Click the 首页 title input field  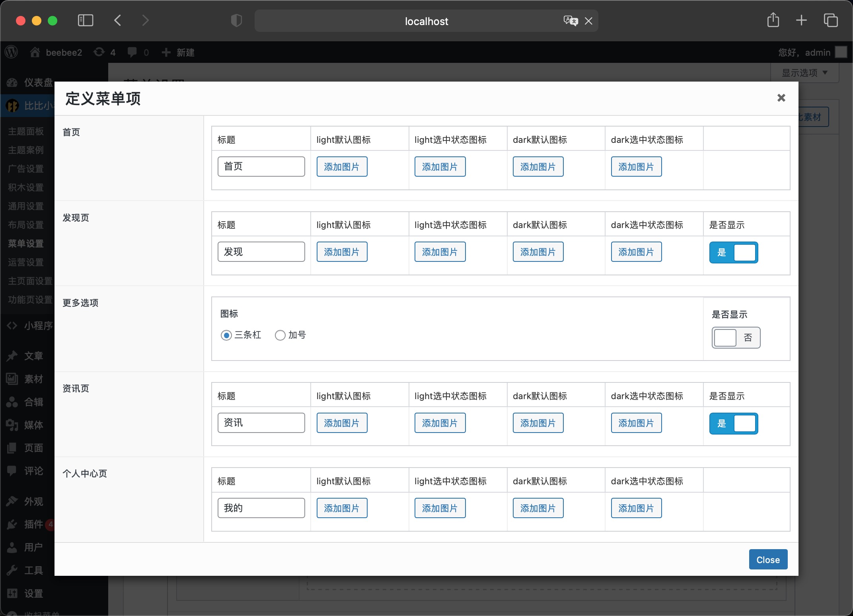261,166
